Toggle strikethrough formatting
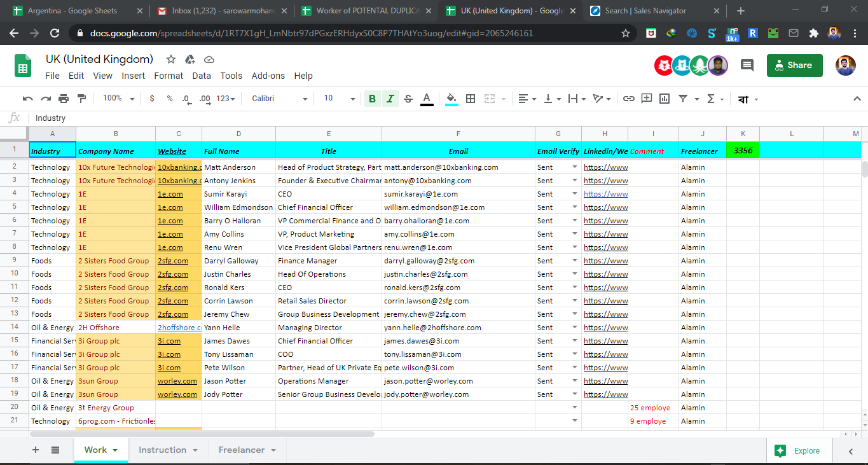Image resolution: width=868 pixels, height=465 pixels. (408, 99)
